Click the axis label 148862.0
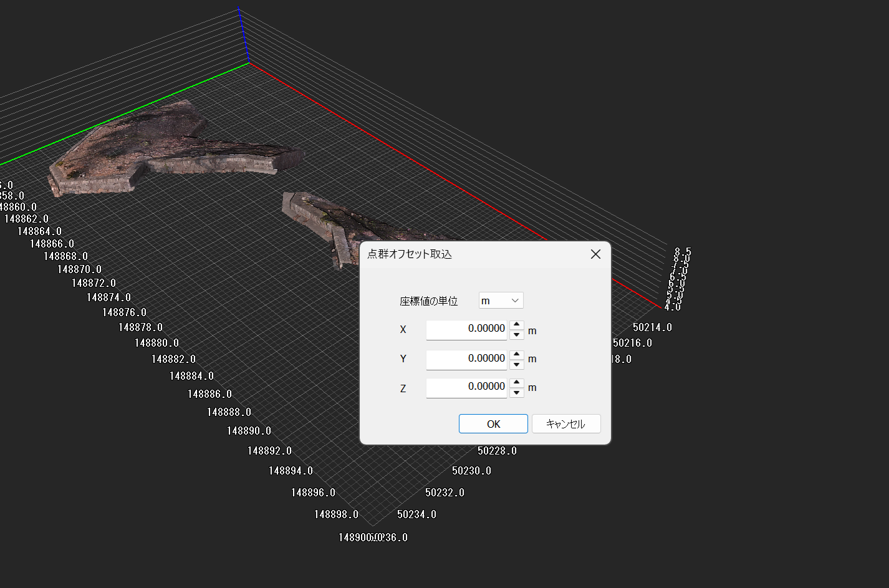The height and width of the screenshot is (588, 889). point(26,219)
